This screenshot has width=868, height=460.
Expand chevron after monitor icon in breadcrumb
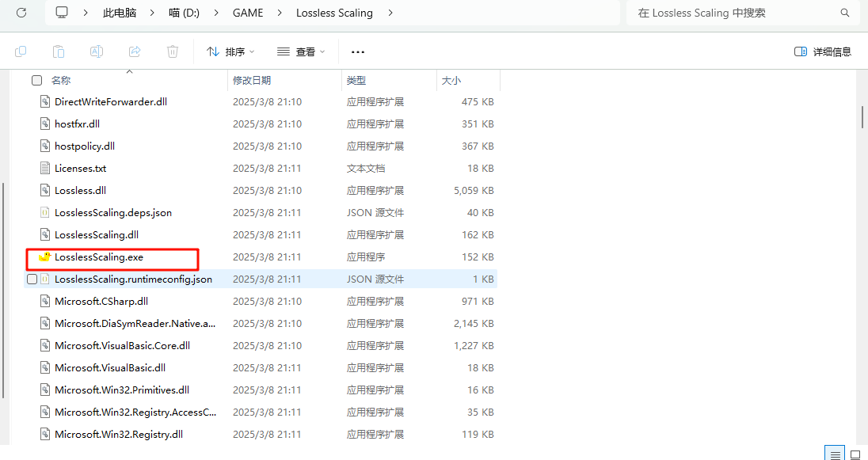click(86, 13)
